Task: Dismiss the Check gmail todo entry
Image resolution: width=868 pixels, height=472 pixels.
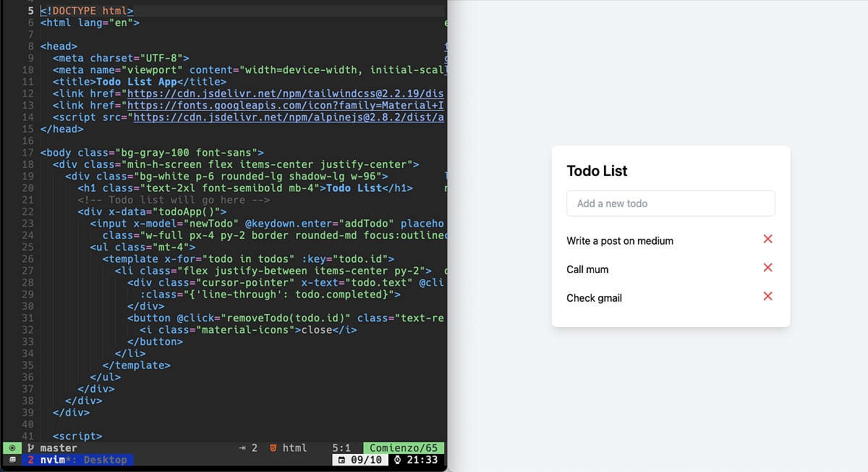Action: pos(767,298)
